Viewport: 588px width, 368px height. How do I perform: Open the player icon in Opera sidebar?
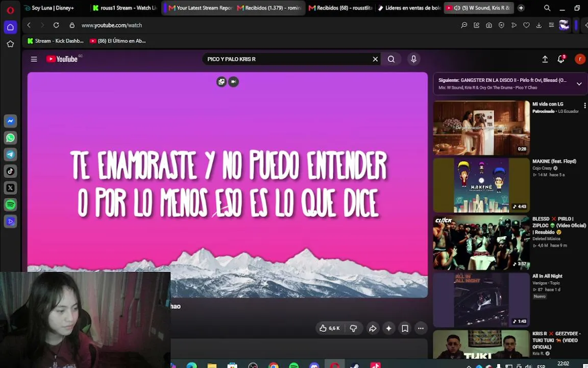(10, 221)
